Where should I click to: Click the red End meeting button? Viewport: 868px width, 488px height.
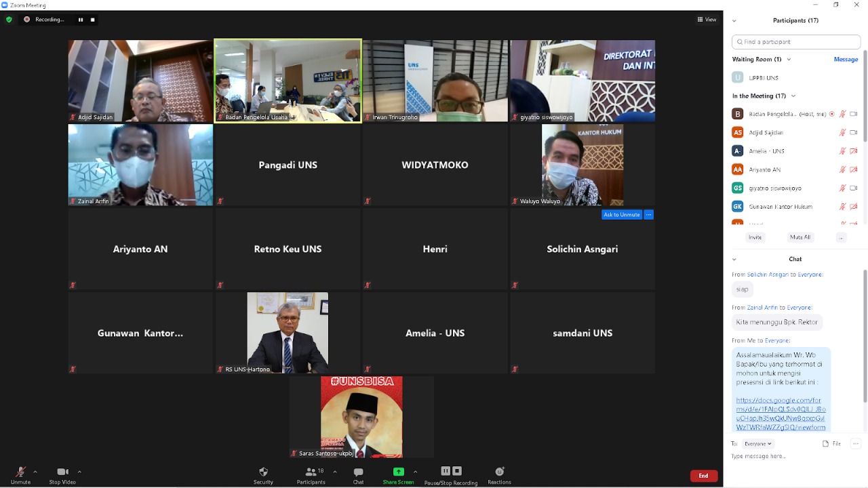pyautogui.click(x=704, y=476)
